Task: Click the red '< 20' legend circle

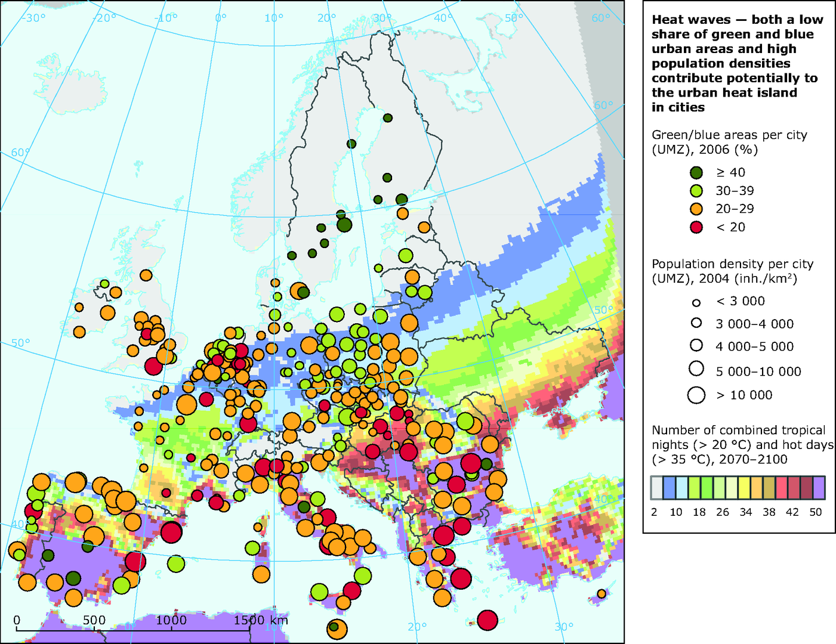Action: click(696, 227)
